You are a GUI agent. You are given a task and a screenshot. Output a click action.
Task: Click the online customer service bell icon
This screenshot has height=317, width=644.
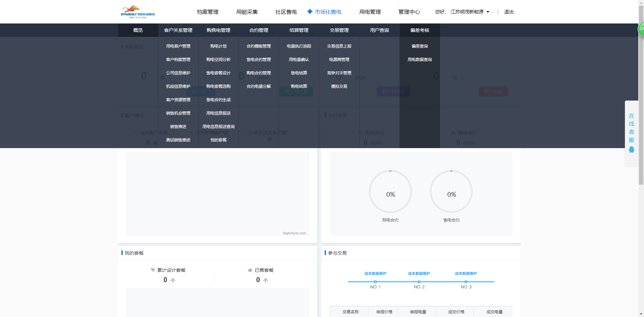[631, 149]
